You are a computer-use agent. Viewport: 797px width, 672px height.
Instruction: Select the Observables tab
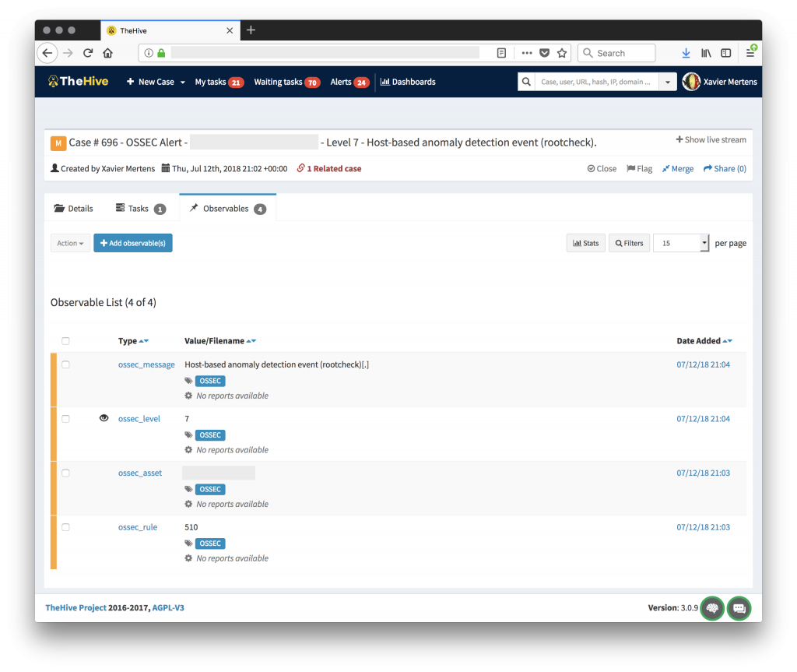pyautogui.click(x=228, y=209)
